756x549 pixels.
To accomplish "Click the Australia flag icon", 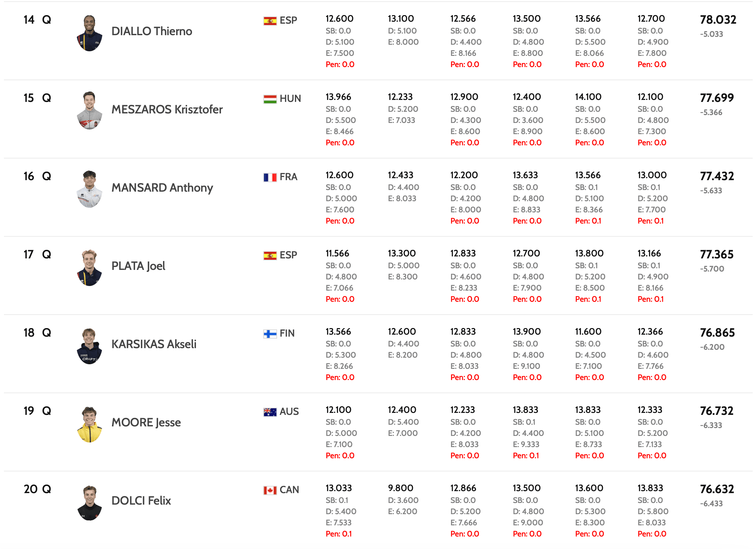I will [x=270, y=412].
